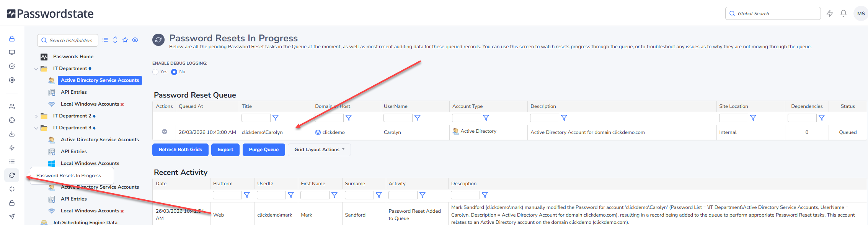868x225 pixels.
Task: Click the circled checkmark sidebar icon
Action: click(12, 66)
